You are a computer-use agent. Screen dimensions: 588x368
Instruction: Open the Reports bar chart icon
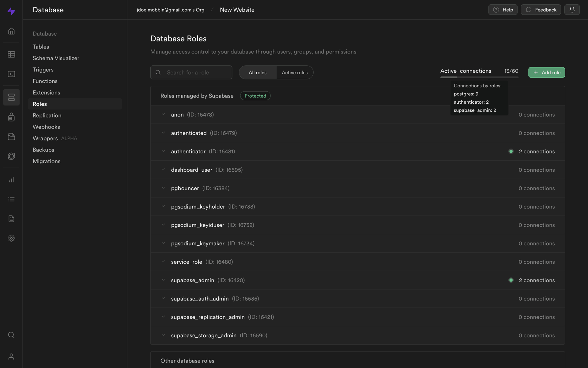[x=11, y=180]
